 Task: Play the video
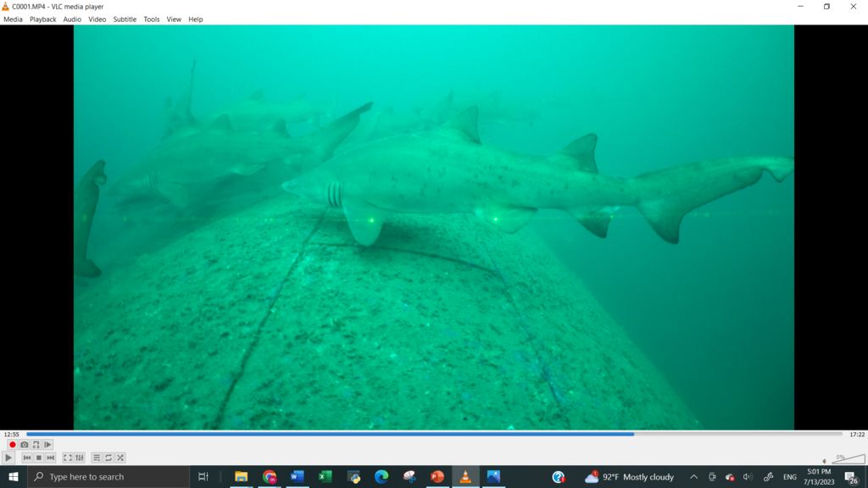pyautogui.click(x=9, y=457)
